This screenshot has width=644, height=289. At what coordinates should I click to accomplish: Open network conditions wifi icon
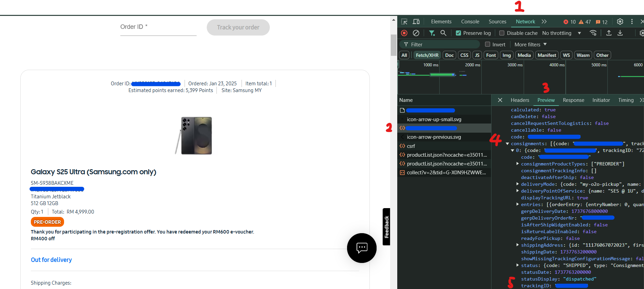tap(593, 33)
